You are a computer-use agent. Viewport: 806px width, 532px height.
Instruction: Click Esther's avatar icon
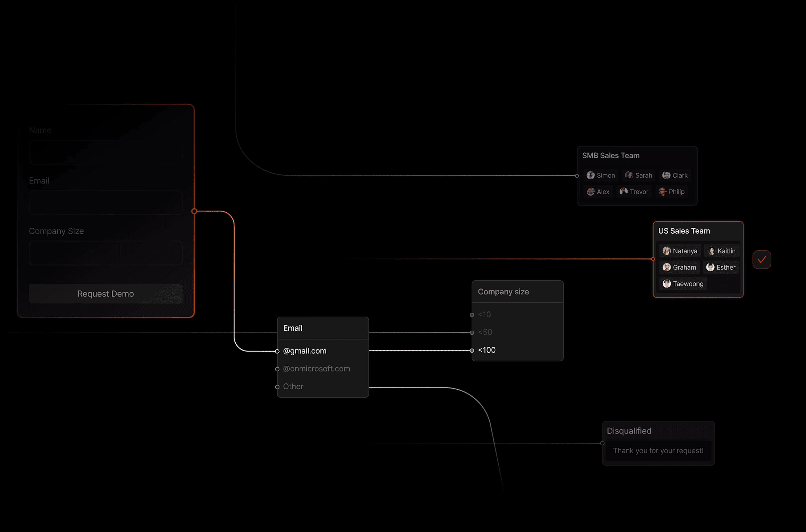tap(710, 267)
